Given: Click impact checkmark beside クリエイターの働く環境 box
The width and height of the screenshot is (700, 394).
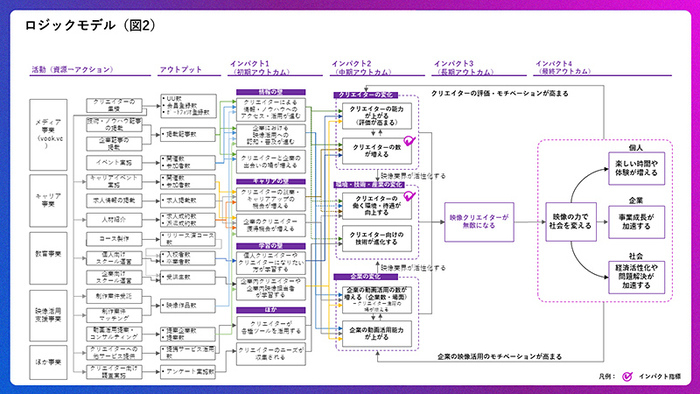Looking at the screenshot, I should coord(409,196).
